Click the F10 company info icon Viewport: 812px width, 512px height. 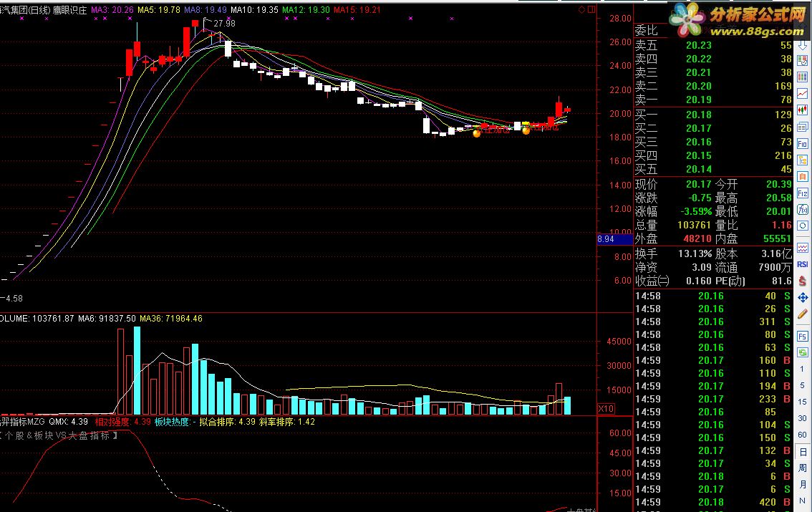tap(802, 143)
